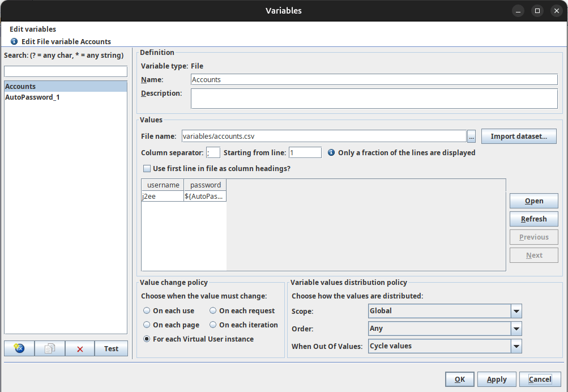Click the file browse ellipsis button
The width and height of the screenshot is (568, 392).
click(x=471, y=137)
